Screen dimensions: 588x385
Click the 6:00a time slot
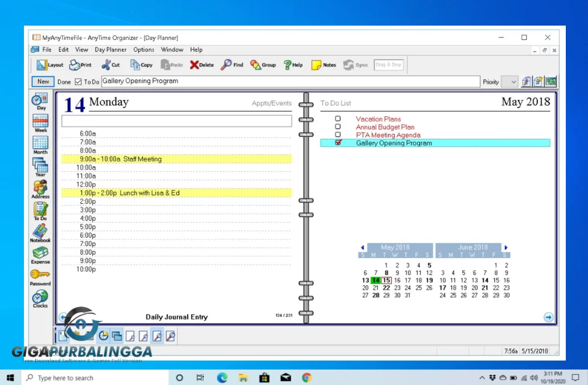pos(176,134)
